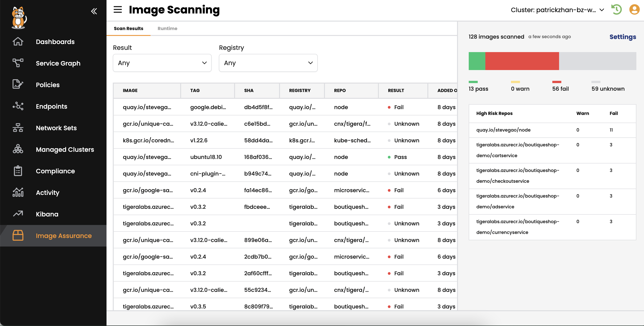644x326 pixels.
Task: Click the Service Graph icon
Action: pos(18,63)
